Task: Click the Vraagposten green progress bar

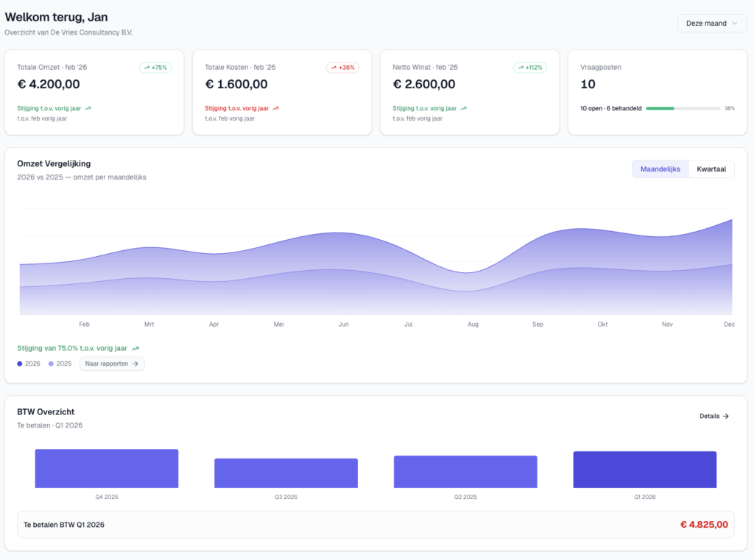Action: point(660,108)
